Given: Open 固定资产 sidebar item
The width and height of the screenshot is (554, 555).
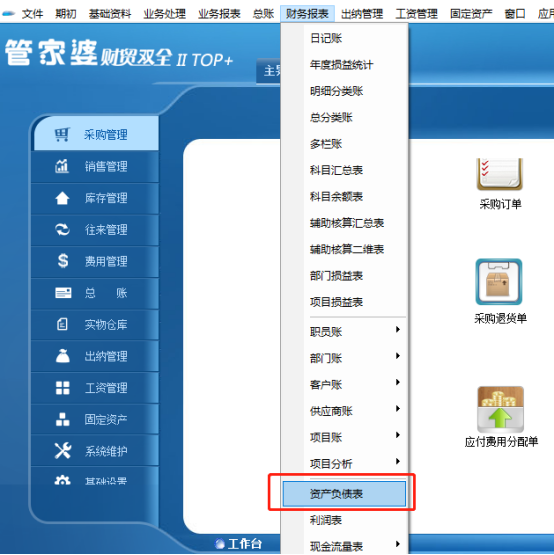Looking at the screenshot, I should pyautogui.click(x=95, y=419).
